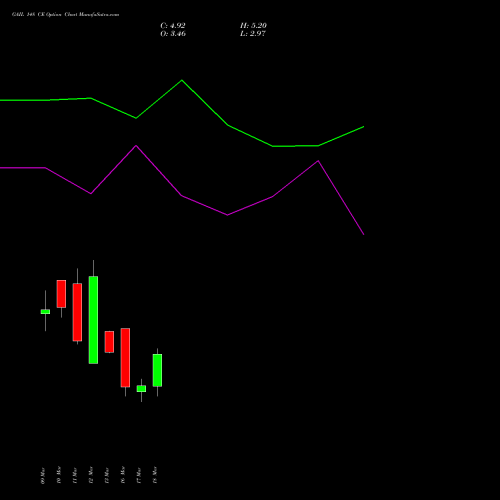Select the 17 Mar date label
500x500 pixels.
pyautogui.click(x=139, y=475)
